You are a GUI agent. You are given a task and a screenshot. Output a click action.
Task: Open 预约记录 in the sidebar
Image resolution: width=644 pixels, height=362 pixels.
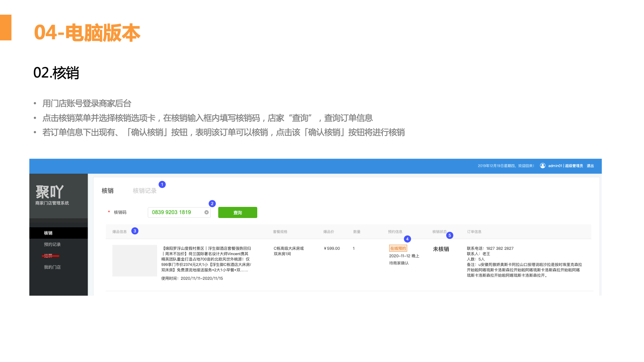click(x=52, y=244)
